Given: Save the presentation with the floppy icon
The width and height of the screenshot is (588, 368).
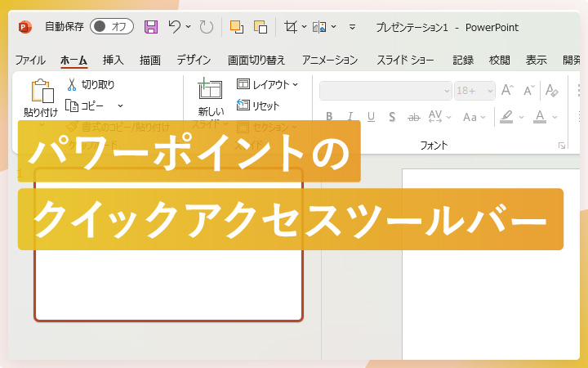Looking at the screenshot, I should 151,27.
